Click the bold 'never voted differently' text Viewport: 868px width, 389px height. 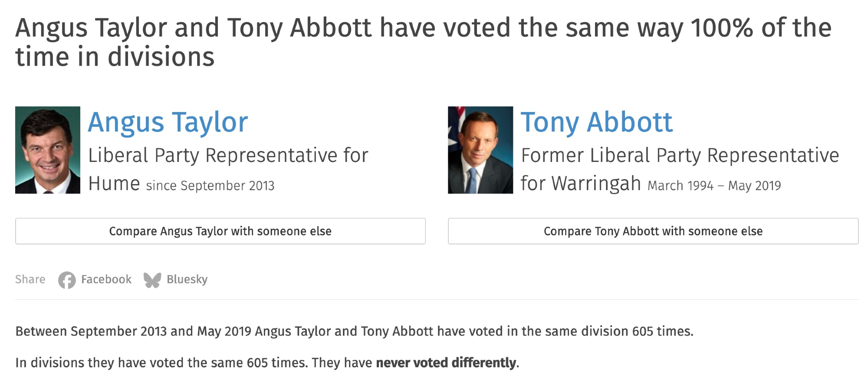(x=446, y=363)
